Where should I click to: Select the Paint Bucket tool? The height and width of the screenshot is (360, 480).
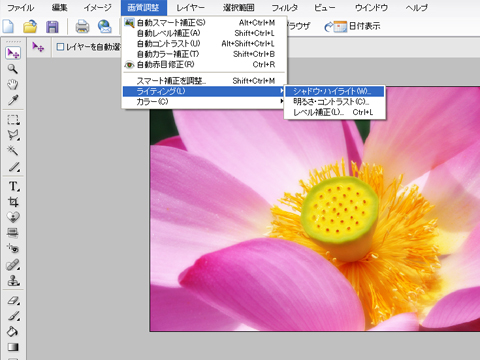(x=13, y=331)
